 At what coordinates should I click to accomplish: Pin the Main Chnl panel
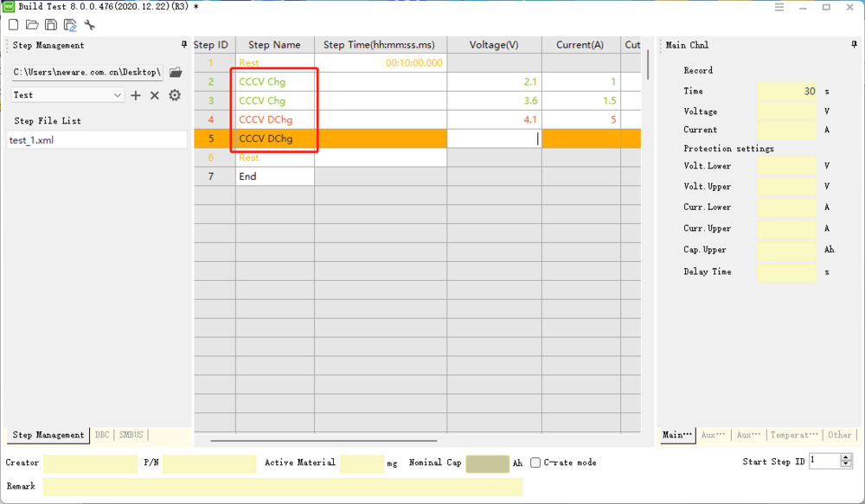click(x=855, y=45)
